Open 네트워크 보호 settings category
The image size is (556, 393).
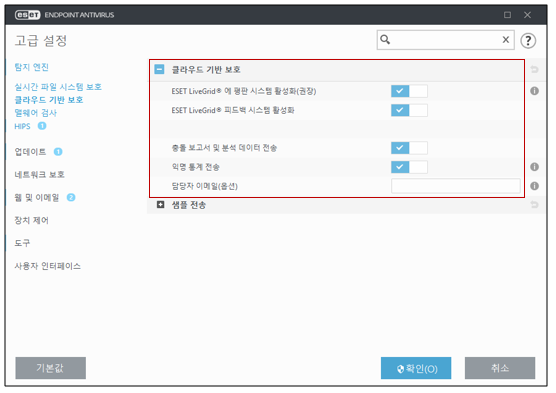coord(39,175)
